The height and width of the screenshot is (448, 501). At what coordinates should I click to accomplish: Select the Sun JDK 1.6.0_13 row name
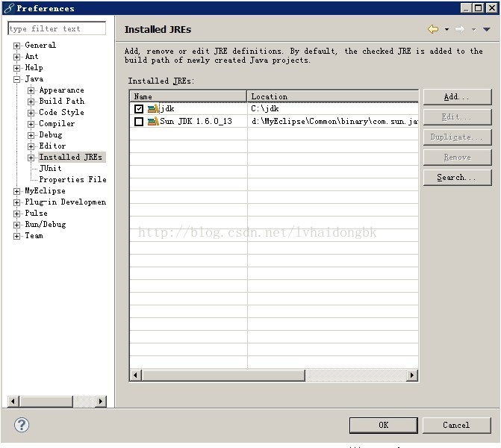pyautogui.click(x=196, y=122)
